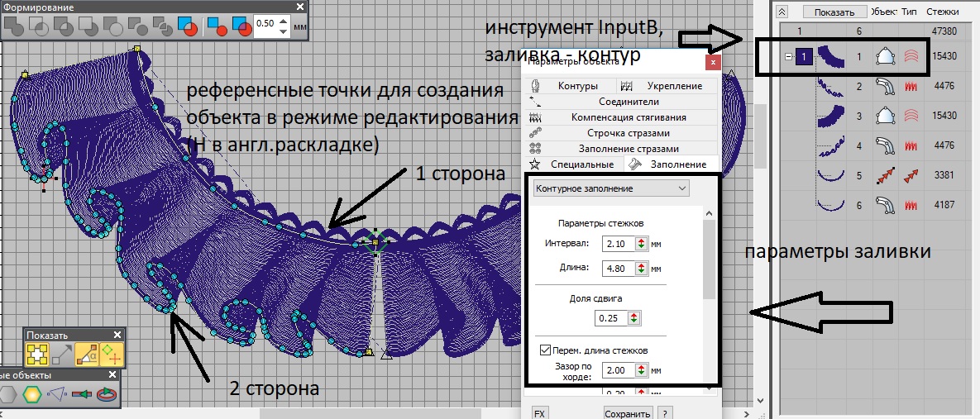This screenshot has height=419, width=980.
Task: Click the first shaping icon in Формирование toolbar
Action: click(x=13, y=25)
